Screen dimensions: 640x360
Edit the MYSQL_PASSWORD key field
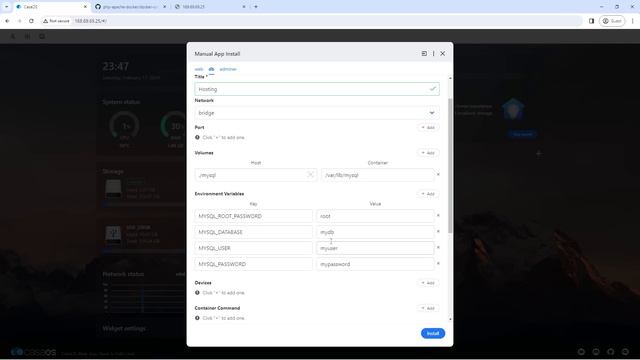253,264
